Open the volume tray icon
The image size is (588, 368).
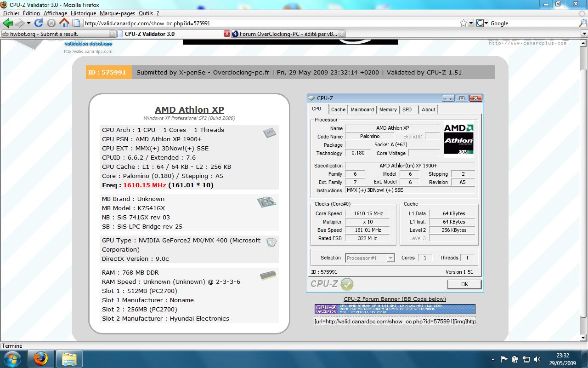(537, 359)
